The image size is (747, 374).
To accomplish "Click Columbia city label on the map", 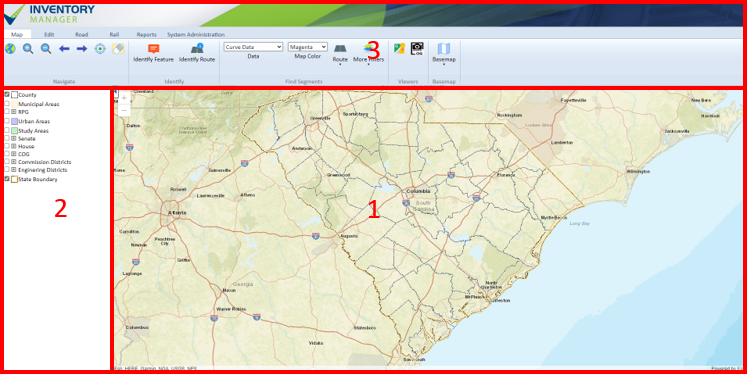I will pos(418,191).
